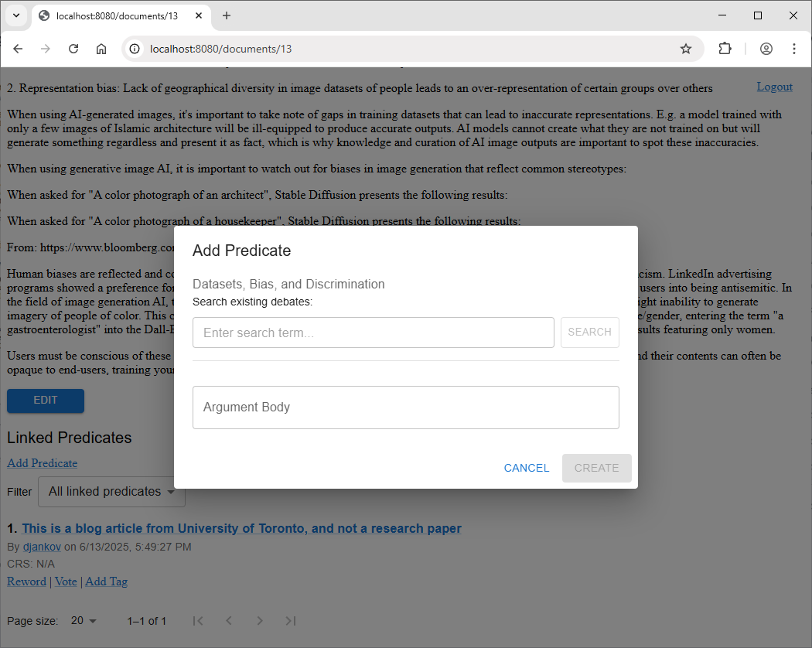Click the CREATE button
The height and width of the screenshot is (648, 812).
[x=596, y=469]
